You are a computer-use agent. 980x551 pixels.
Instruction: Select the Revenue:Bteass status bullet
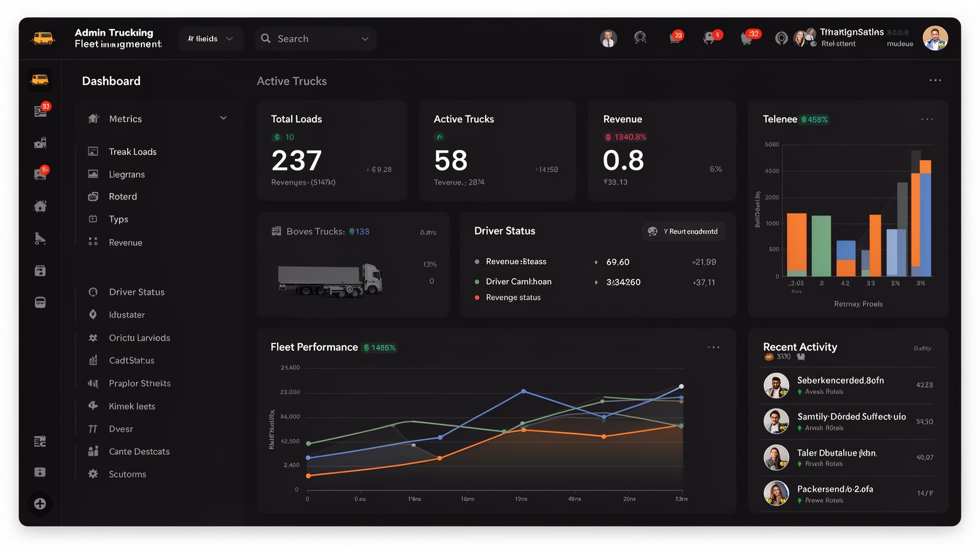coord(477,262)
